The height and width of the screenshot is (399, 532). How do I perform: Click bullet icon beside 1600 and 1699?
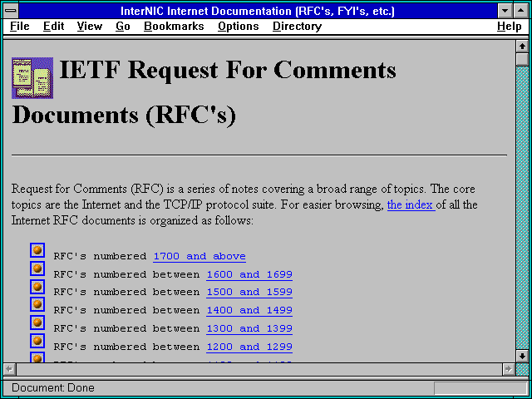[37, 268]
